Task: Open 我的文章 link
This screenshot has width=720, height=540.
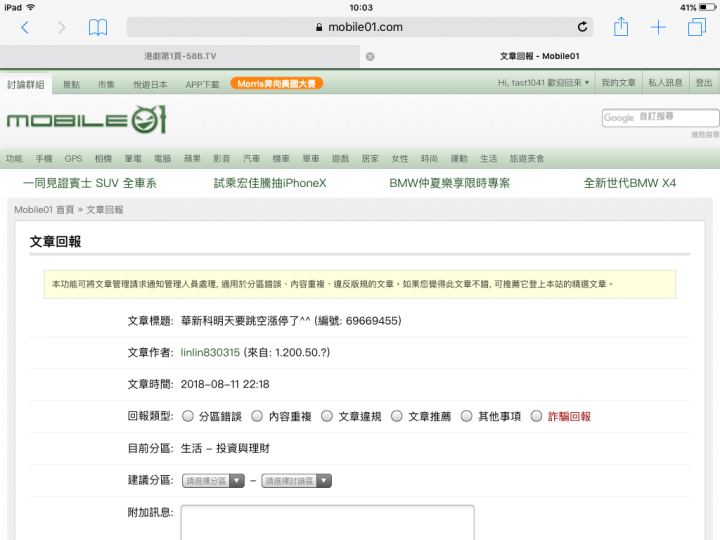Action: pyautogui.click(x=619, y=83)
